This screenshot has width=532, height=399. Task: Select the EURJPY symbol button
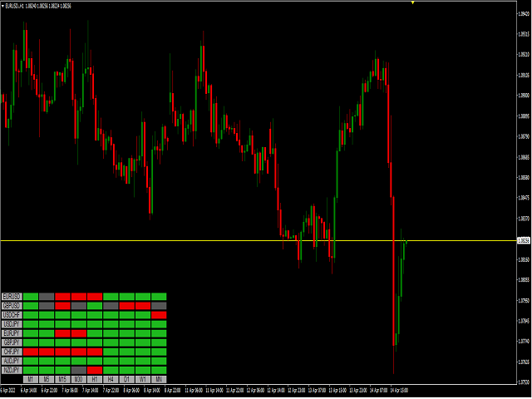pos(12,333)
